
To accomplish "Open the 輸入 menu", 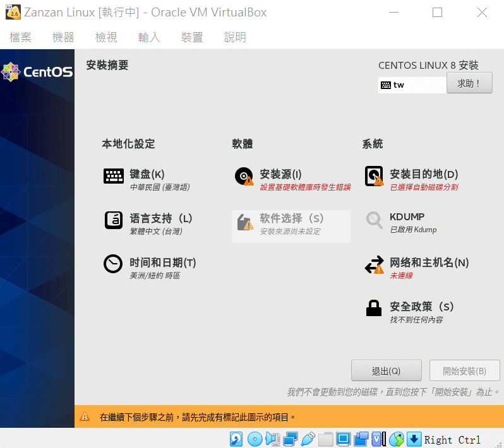I will [149, 37].
